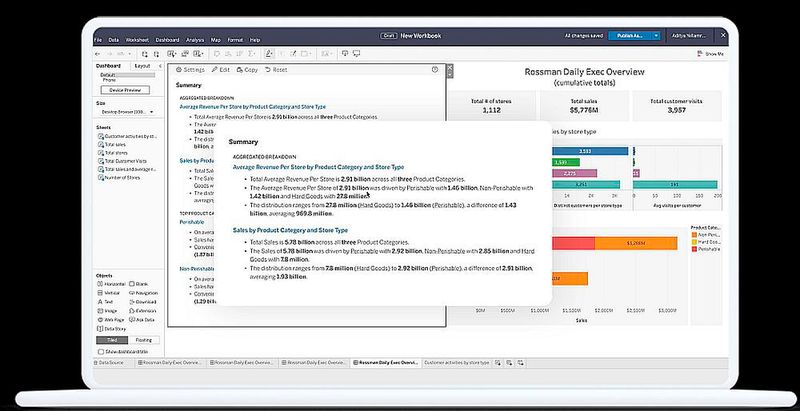Viewport: 800px width, 411px height.
Task: Click the last new-sheet icon after the bottom tabs
Action: [x=520, y=363]
